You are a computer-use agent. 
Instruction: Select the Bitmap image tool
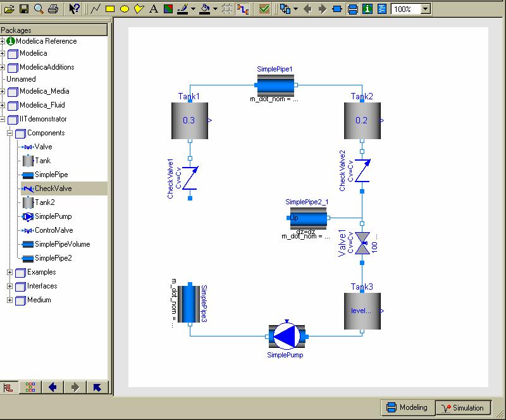click(x=168, y=9)
